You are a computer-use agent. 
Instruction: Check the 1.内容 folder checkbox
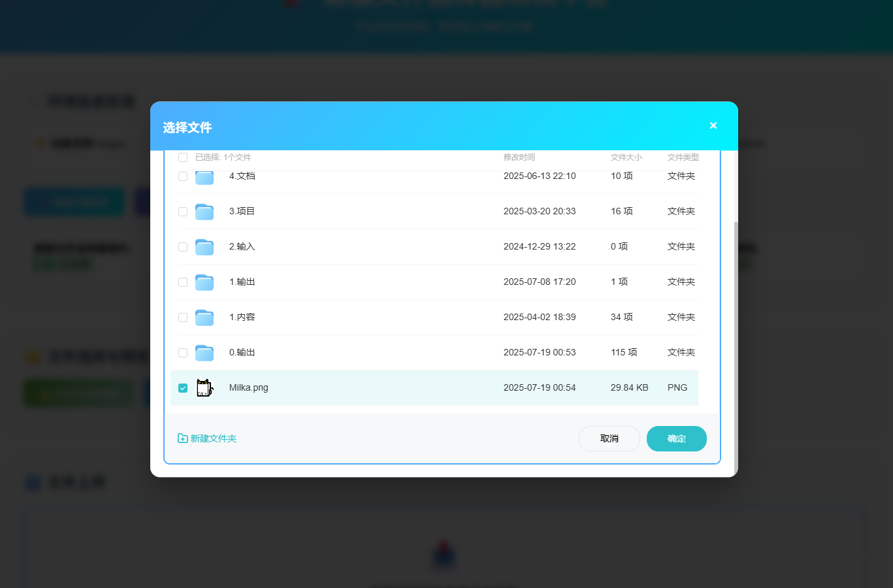[183, 318]
